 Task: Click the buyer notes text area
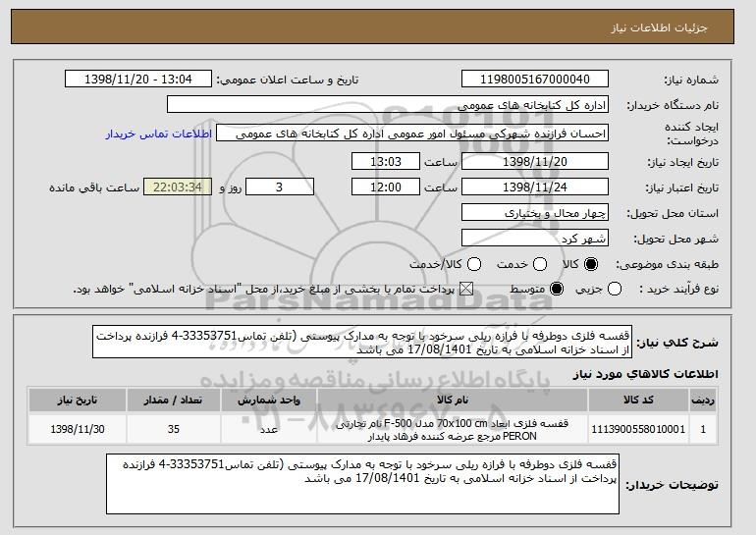pyautogui.click(x=362, y=483)
